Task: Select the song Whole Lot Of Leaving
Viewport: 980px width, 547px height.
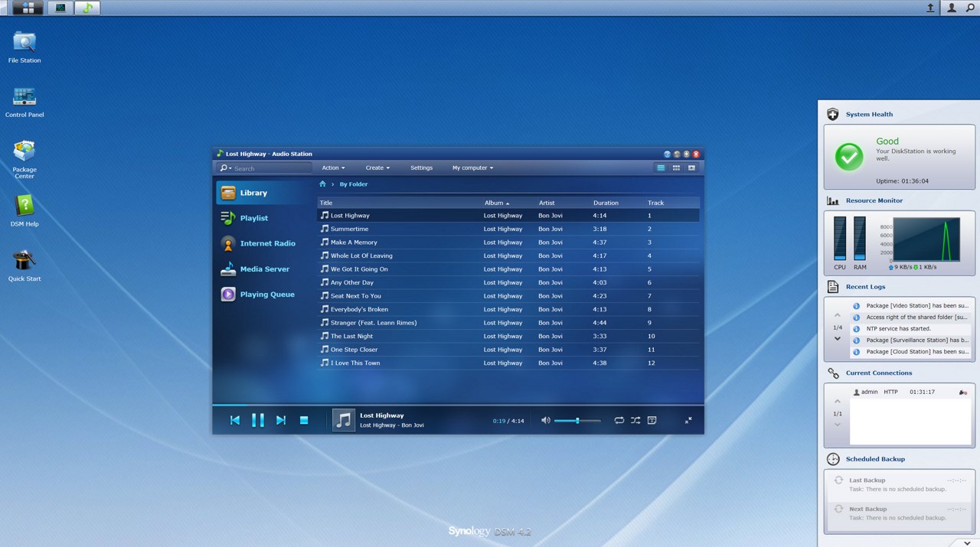Action: click(508, 256)
